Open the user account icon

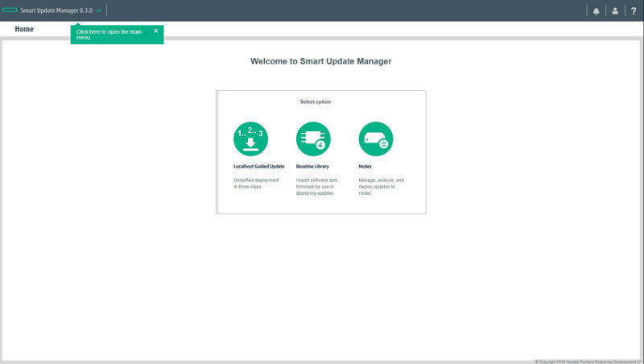click(x=615, y=11)
